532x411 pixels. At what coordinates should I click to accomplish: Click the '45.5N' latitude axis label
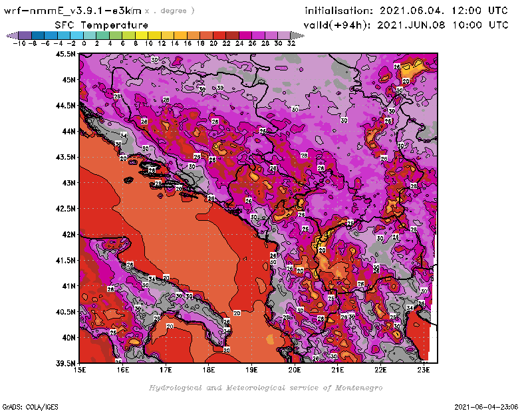(65, 54)
